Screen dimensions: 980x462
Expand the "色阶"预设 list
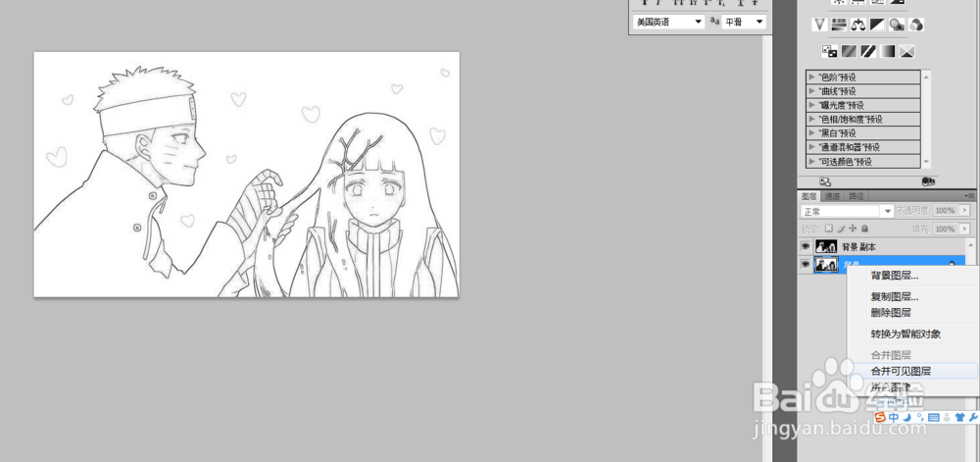812,77
